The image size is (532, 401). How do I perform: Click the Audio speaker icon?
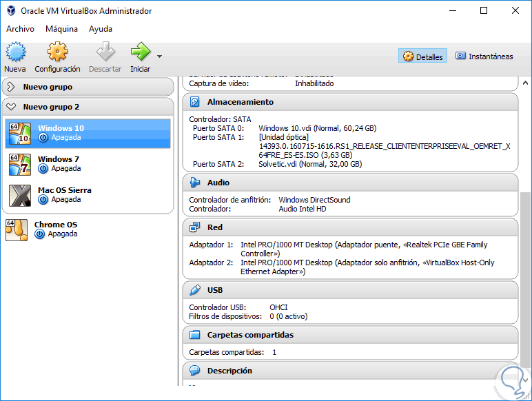[195, 183]
